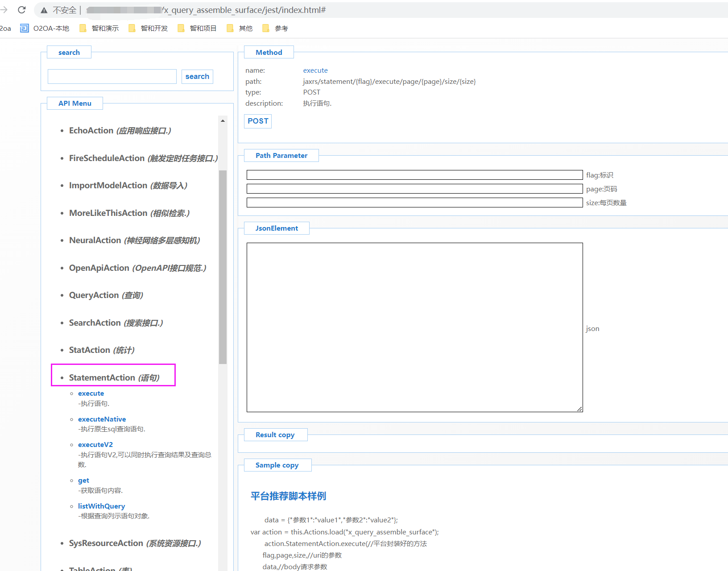
Task: Click the insecure site warning icon
Action: [44, 10]
